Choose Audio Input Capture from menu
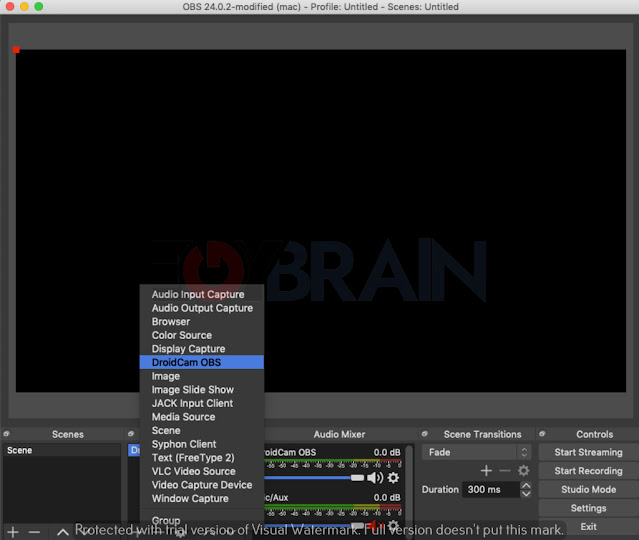Screen dimensions: 639x540 202,294
